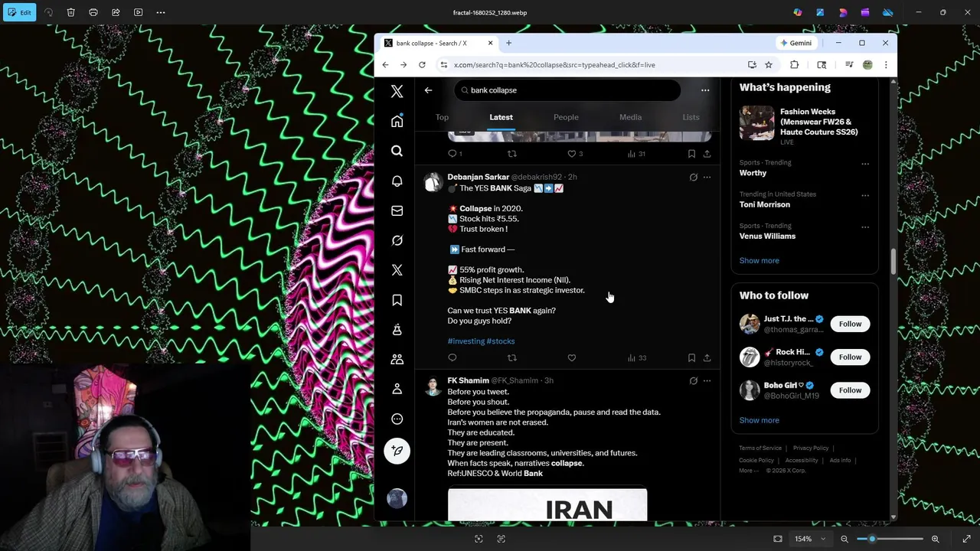The height and width of the screenshot is (551, 980).
Task: Click the browser address bar URL
Action: (x=554, y=65)
